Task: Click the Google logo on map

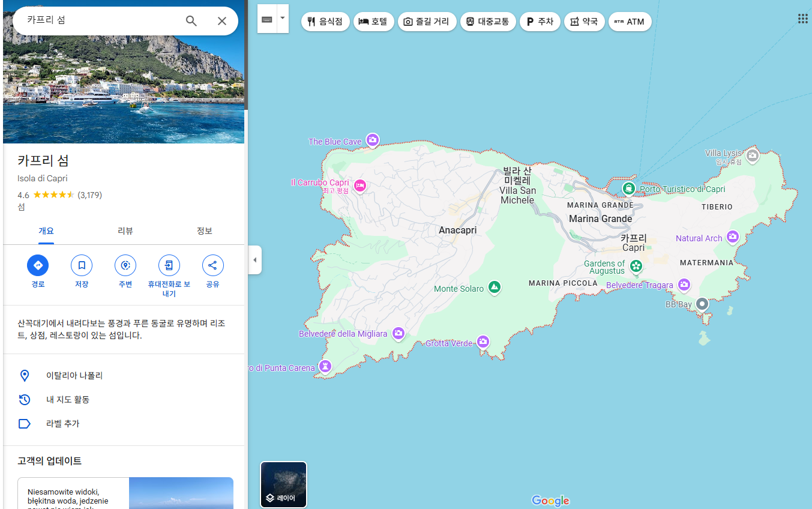Action: [x=550, y=501]
